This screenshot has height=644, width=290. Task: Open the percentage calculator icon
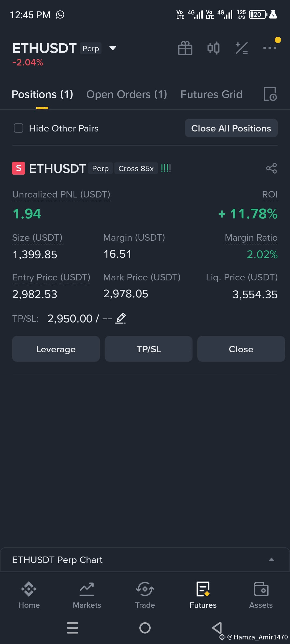[x=242, y=48]
